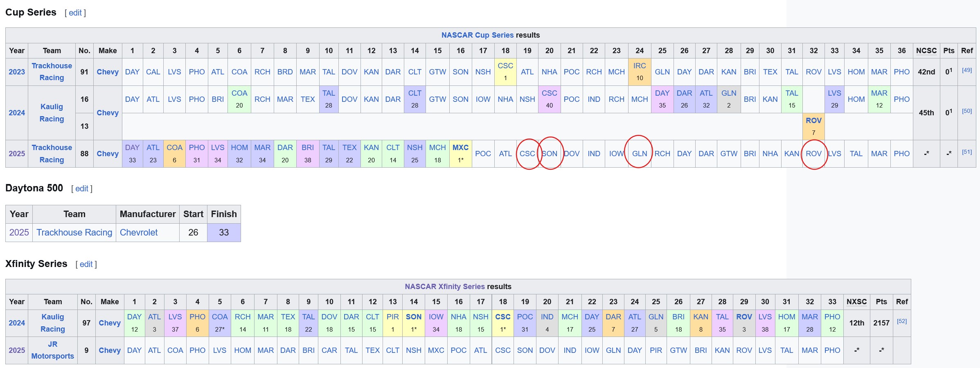Screen dimensions: 980x368
Task: Open the Chevrolet manufacturer link
Action: click(x=139, y=233)
